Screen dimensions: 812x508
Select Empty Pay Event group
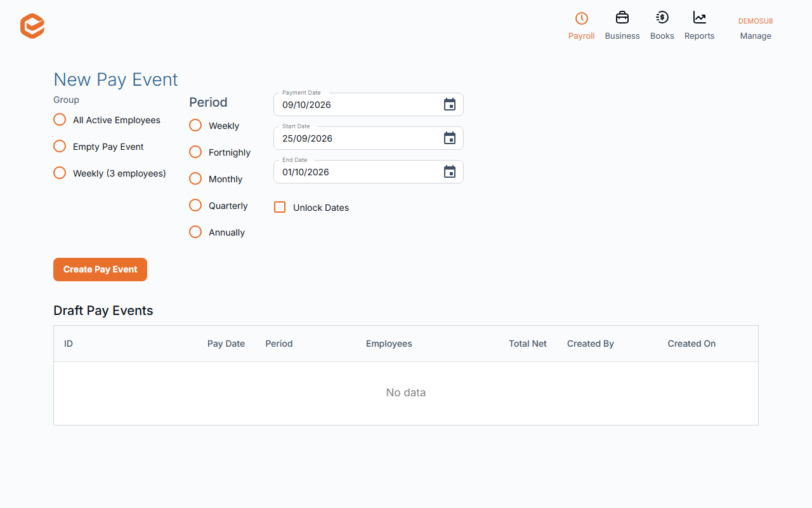click(60, 147)
